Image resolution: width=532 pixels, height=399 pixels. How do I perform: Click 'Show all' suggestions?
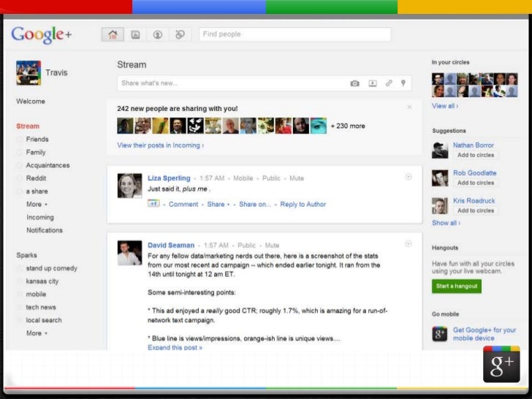(446, 223)
